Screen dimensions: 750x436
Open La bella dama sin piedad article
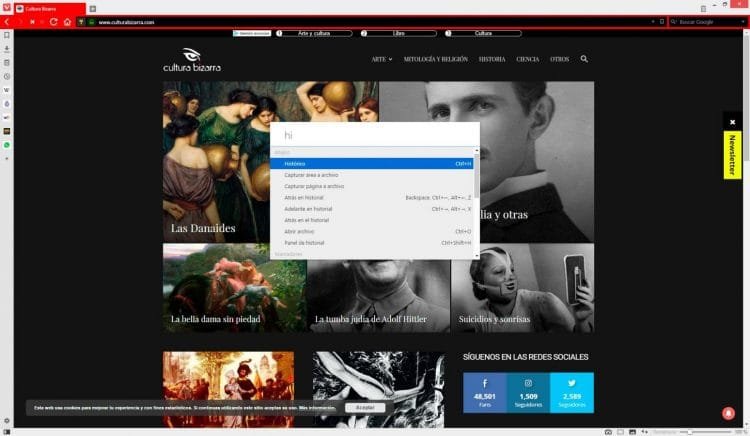(234, 288)
